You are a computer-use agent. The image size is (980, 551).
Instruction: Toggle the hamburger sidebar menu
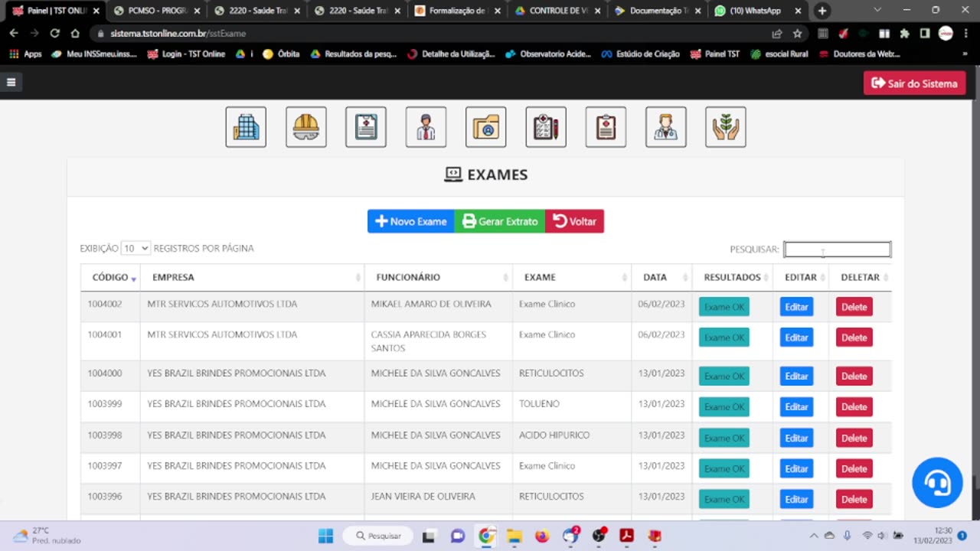[x=11, y=83]
